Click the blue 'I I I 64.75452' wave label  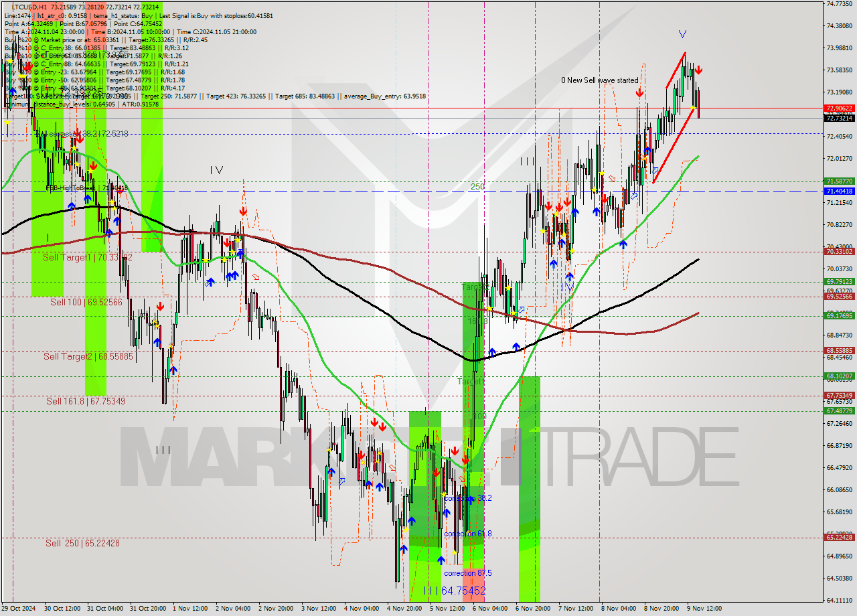tap(454, 591)
